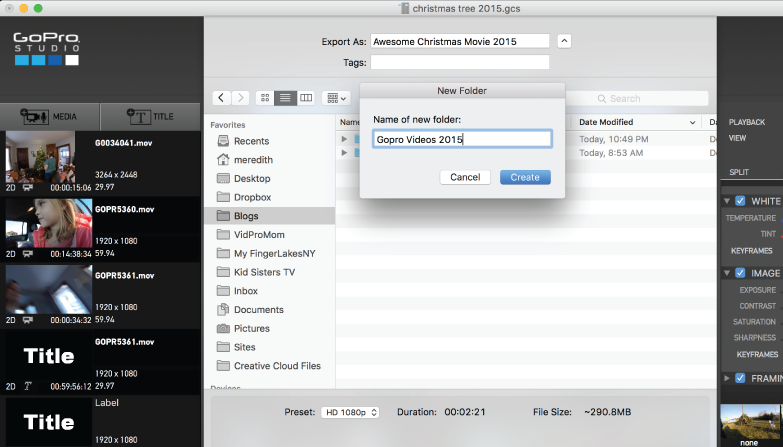Screen dimensions: 783x447
Task: Collapse the save dialog with chevron button
Action: pos(564,41)
